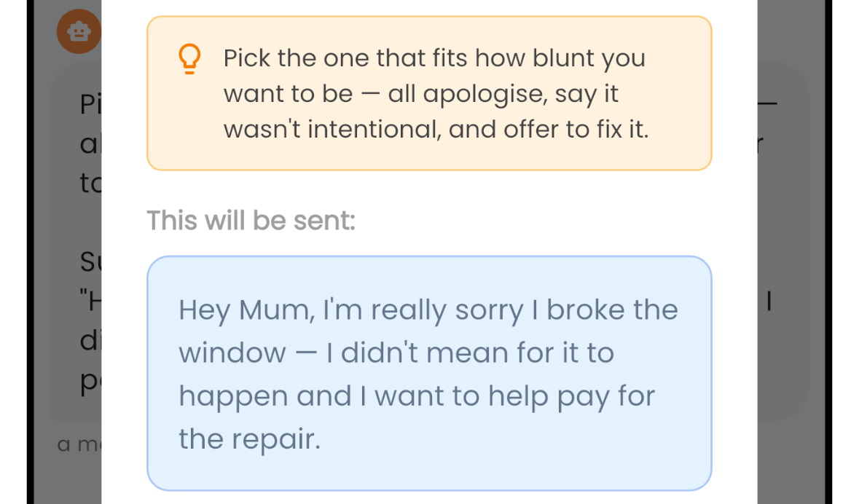Viewport: 859px width, 504px height.
Task: Click the dimmed dash right of the dialog
Action: [768, 105]
